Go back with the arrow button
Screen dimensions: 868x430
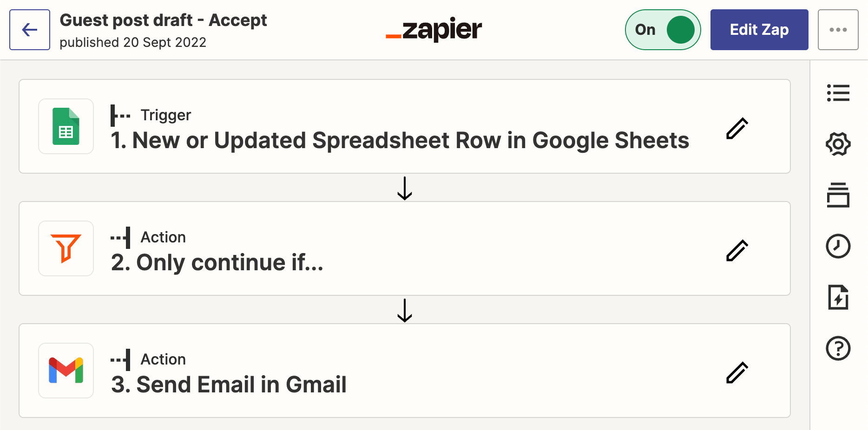[29, 29]
